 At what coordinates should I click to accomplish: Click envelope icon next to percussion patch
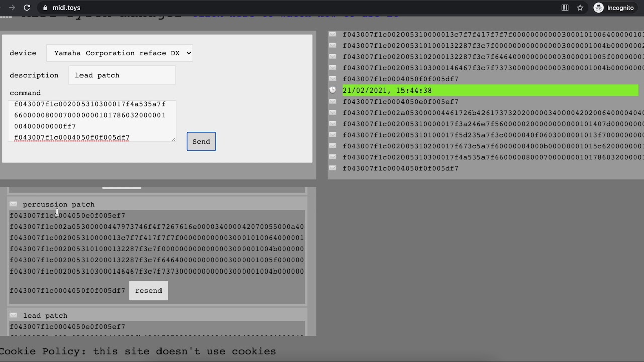tap(13, 204)
